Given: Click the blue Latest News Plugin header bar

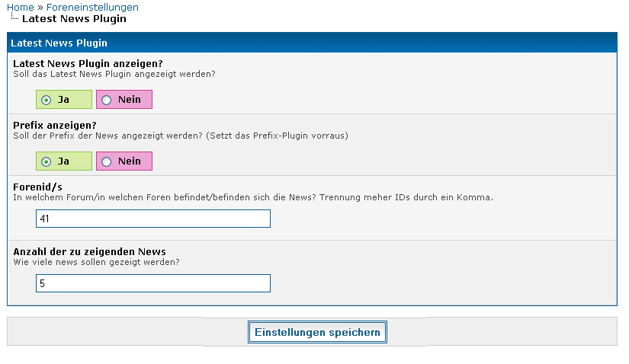Looking at the screenshot, I should click(311, 43).
